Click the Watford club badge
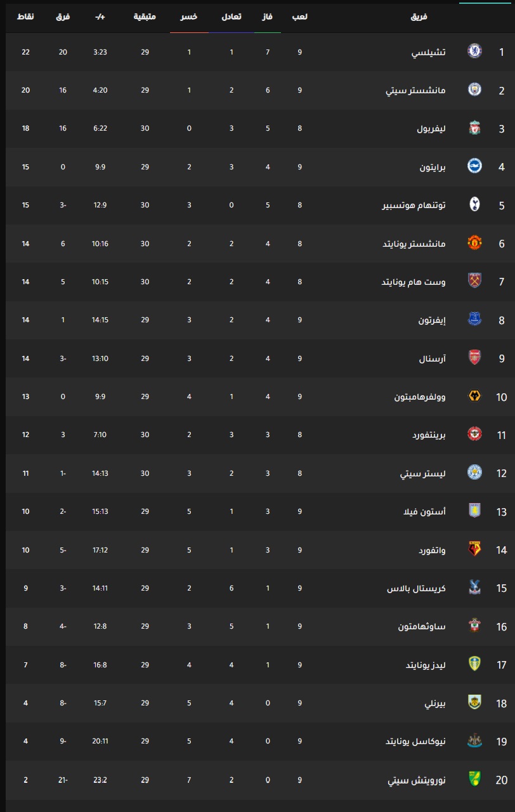Screen dimensions: 515x812 point(474,549)
